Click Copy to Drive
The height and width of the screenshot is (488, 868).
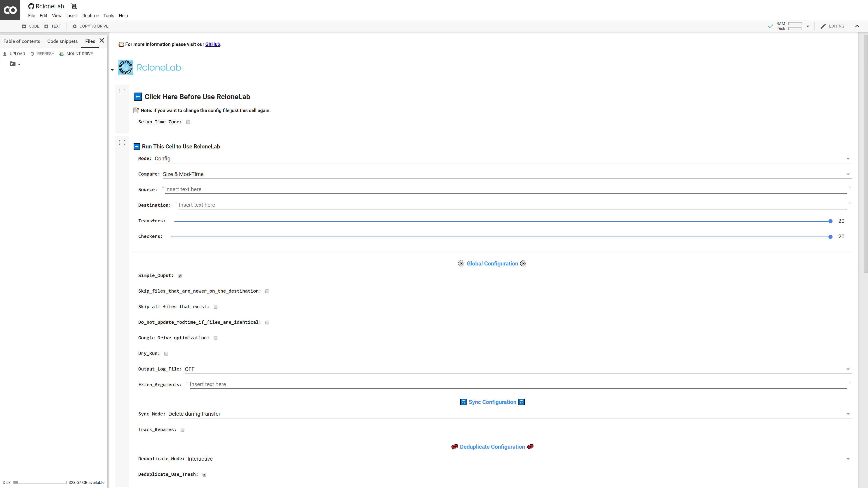(x=90, y=26)
